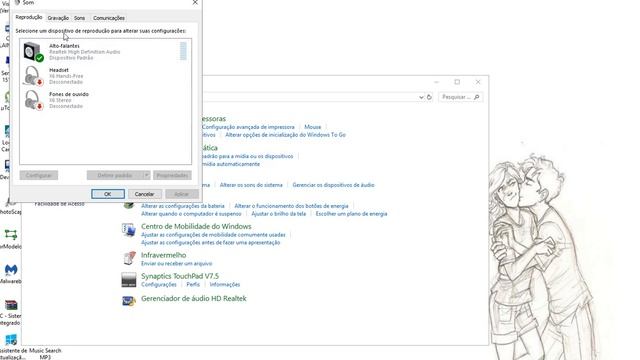Image resolution: width=640 pixels, height=360 pixels.
Task: Open the Definir padrão dropdown arrow
Action: pyautogui.click(x=146, y=175)
